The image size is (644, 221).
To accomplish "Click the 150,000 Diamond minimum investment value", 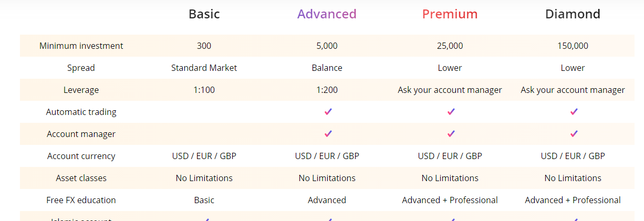I will (573, 46).
